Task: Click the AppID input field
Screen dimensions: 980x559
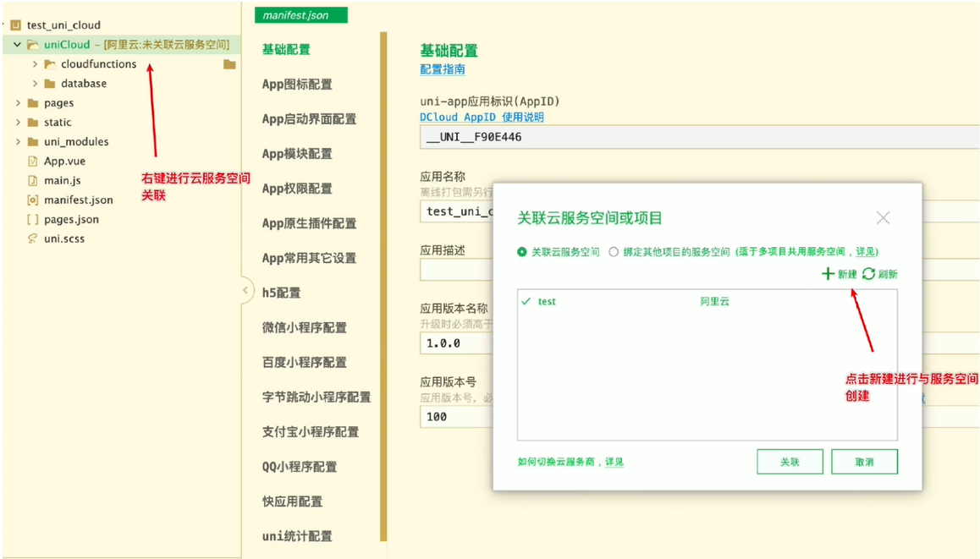Action: (699, 137)
